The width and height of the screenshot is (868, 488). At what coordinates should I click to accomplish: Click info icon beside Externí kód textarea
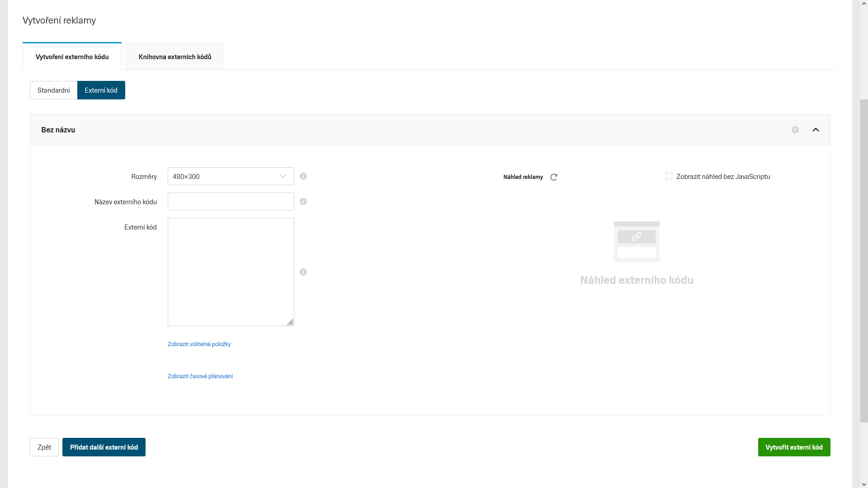pyautogui.click(x=303, y=272)
